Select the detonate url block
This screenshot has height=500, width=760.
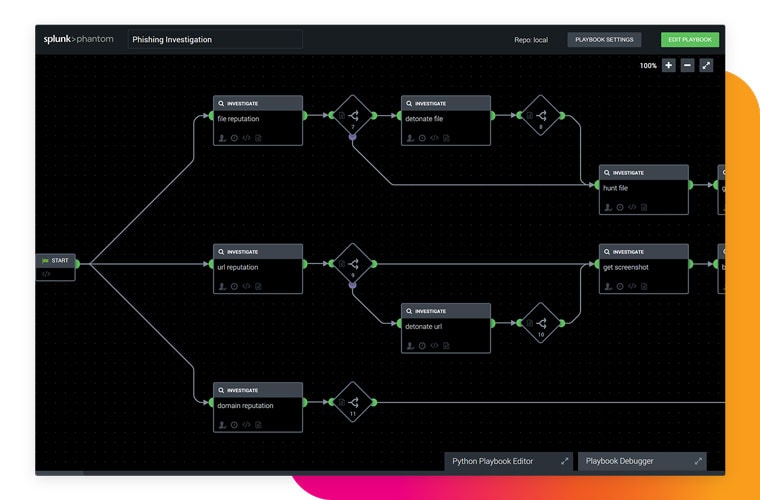click(x=446, y=328)
